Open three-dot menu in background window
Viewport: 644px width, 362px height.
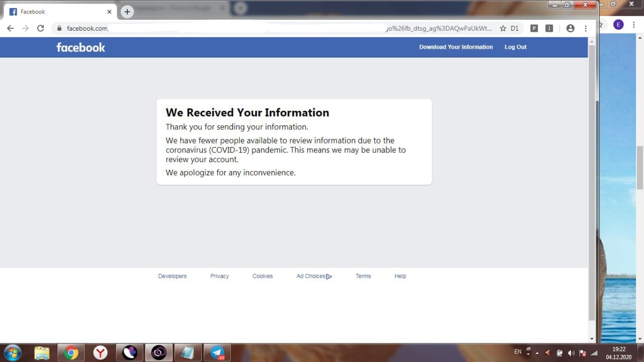tap(634, 25)
